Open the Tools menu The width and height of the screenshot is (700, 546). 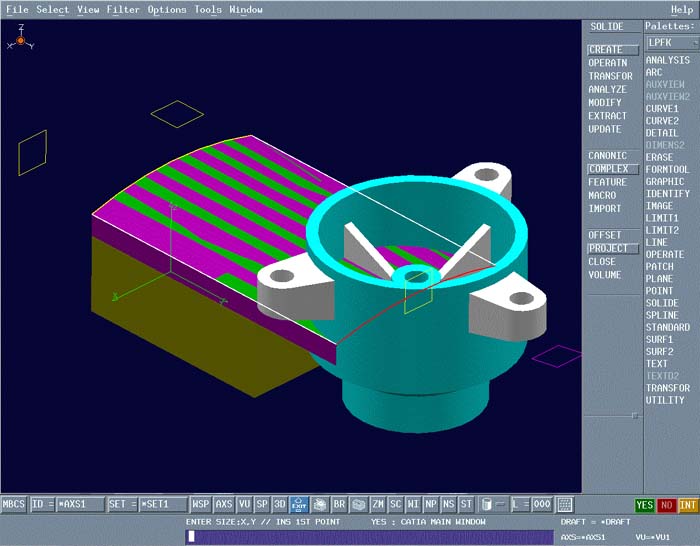[x=208, y=10]
